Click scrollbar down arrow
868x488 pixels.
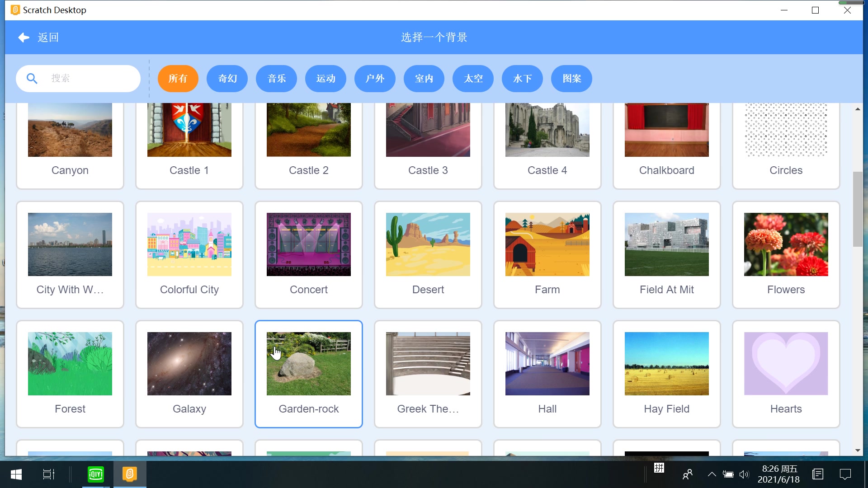(x=858, y=450)
